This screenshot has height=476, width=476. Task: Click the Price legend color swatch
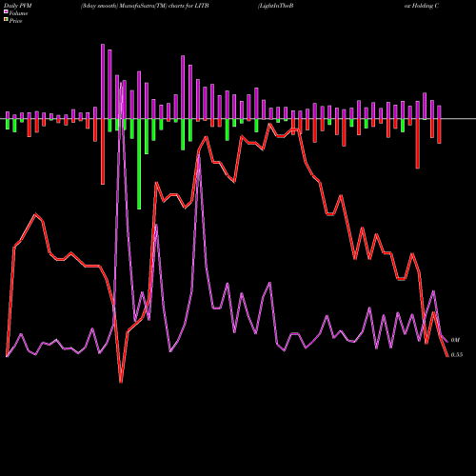pyautogui.click(x=6, y=19)
